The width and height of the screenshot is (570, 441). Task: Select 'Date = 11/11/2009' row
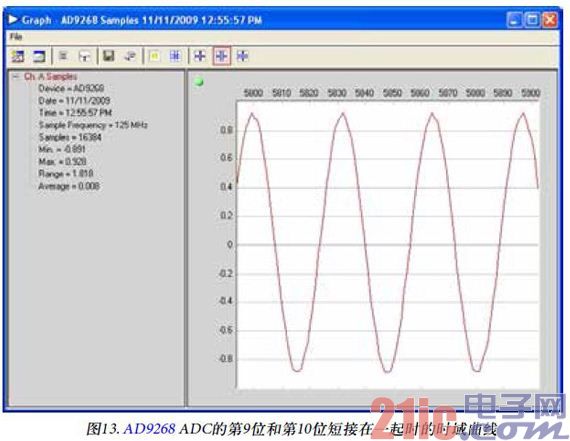tap(74, 101)
